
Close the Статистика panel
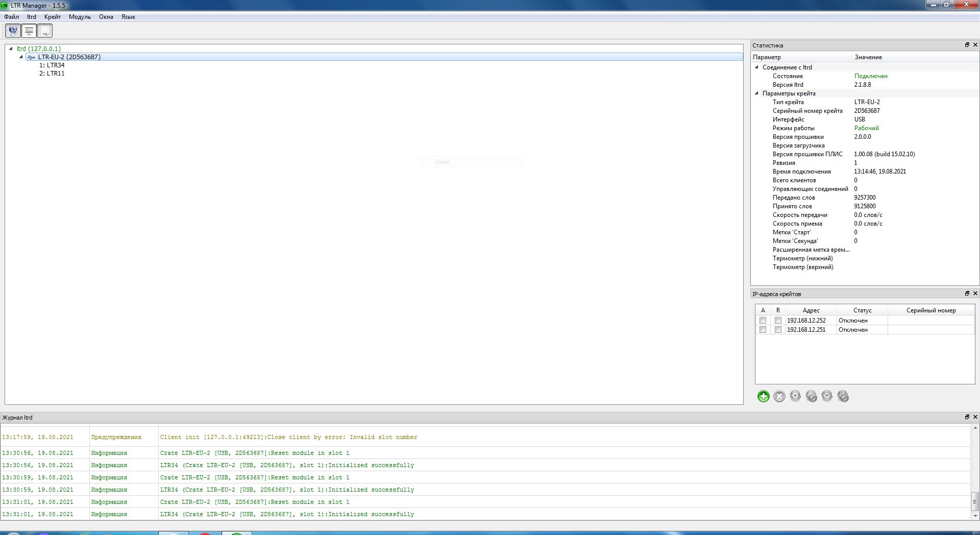pos(975,45)
